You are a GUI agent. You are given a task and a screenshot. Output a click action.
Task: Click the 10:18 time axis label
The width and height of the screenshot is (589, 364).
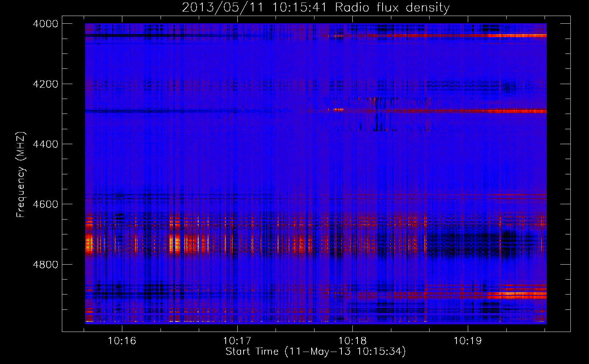pyautogui.click(x=352, y=341)
